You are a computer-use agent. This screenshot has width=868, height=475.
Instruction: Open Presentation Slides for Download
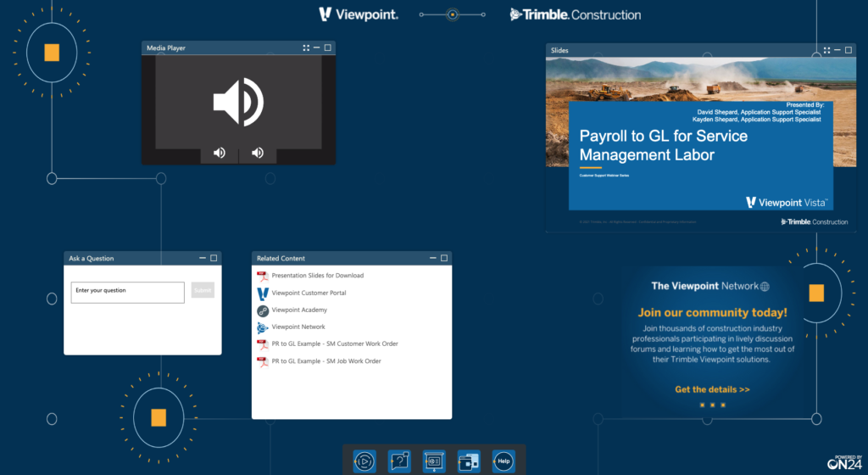click(317, 276)
